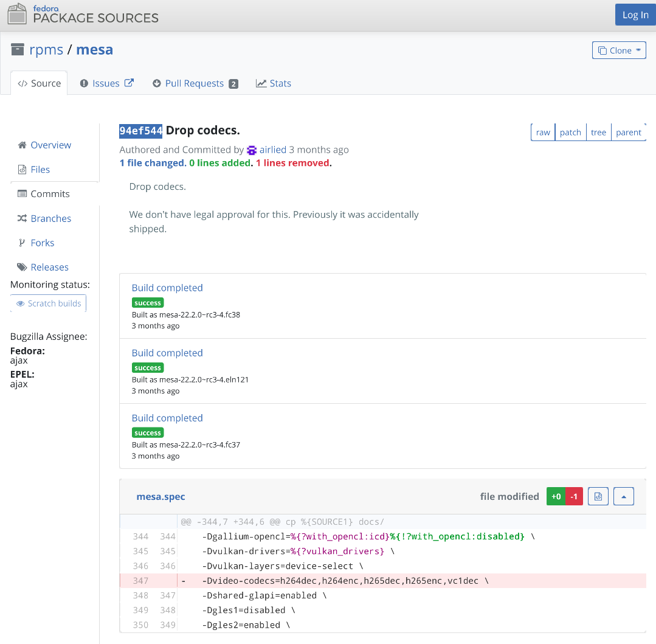This screenshot has width=656, height=644.
Task: Click the '1 file changed.' summary text
Action: [153, 163]
